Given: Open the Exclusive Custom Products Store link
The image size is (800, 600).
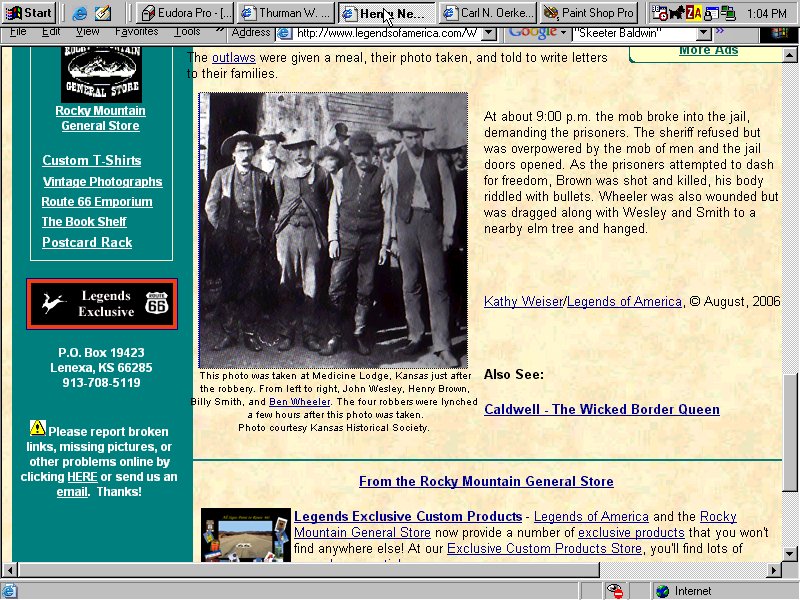Looking at the screenshot, I should tap(544, 548).
